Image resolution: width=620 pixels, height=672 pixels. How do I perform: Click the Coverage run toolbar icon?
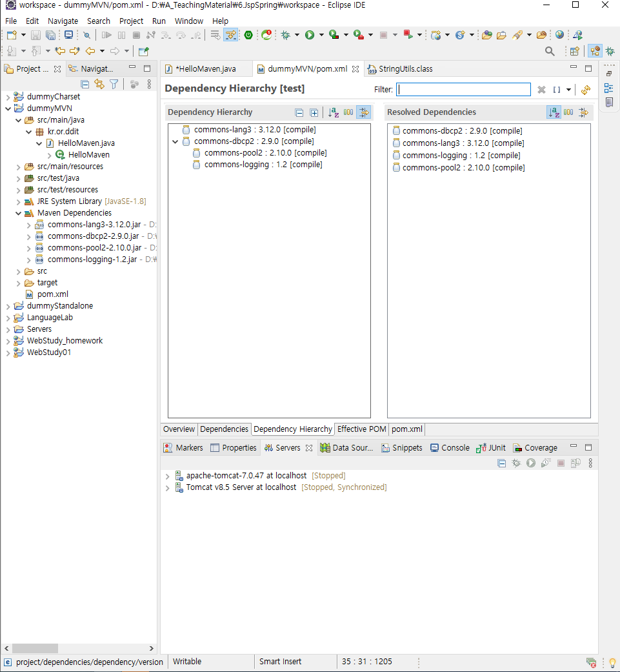point(334,35)
